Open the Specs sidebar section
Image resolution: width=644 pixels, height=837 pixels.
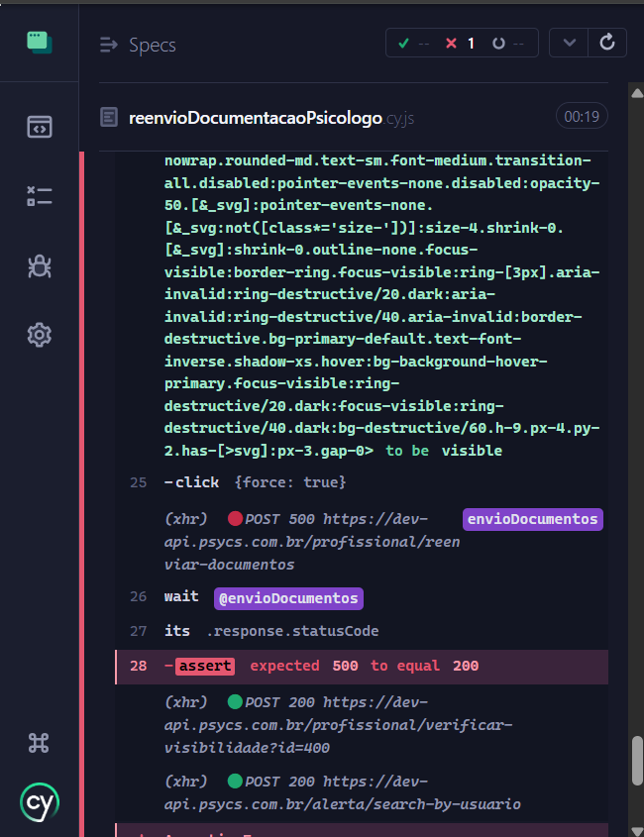point(39,127)
